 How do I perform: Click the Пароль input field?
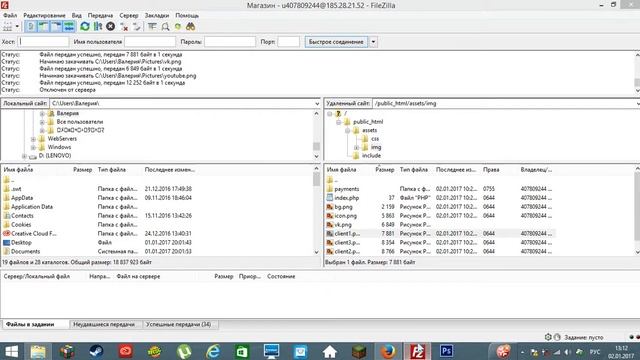coord(230,42)
